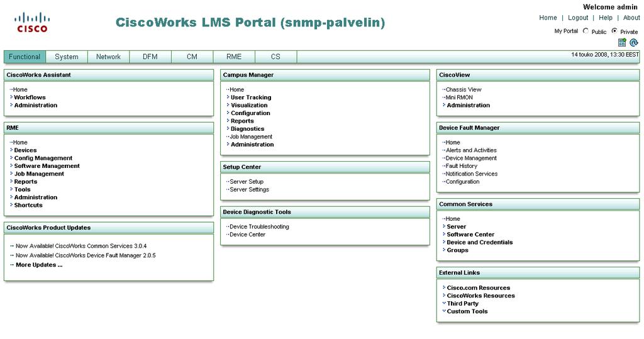This screenshot has width=644, height=339.
Task: Open Job Management in Campus Manager
Action: pyautogui.click(x=250, y=137)
